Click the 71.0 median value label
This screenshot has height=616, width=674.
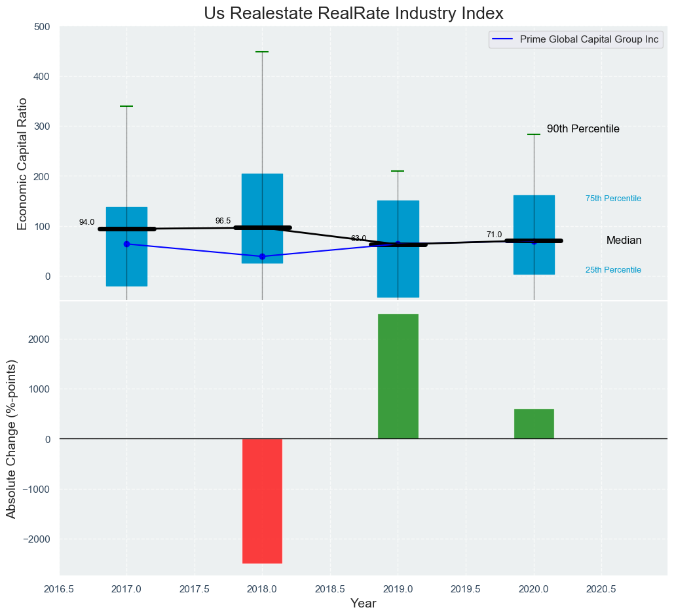tap(494, 235)
